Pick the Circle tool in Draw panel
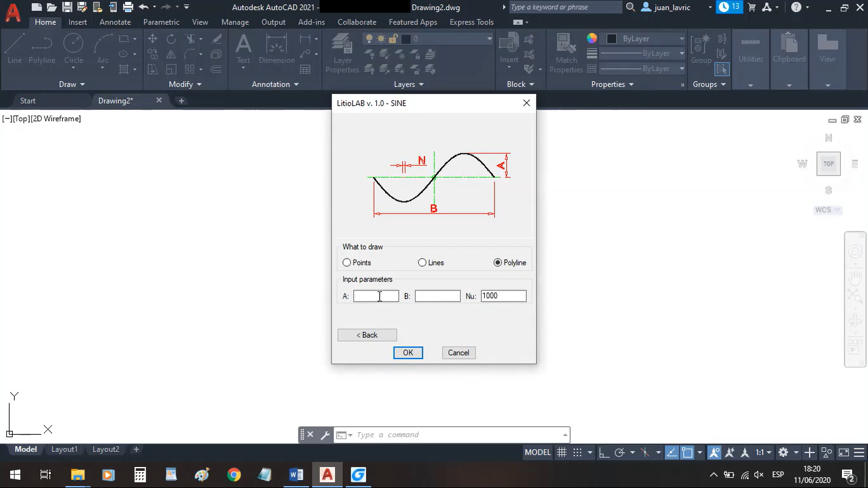This screenshot has height=488, width=868. (74, 49)
